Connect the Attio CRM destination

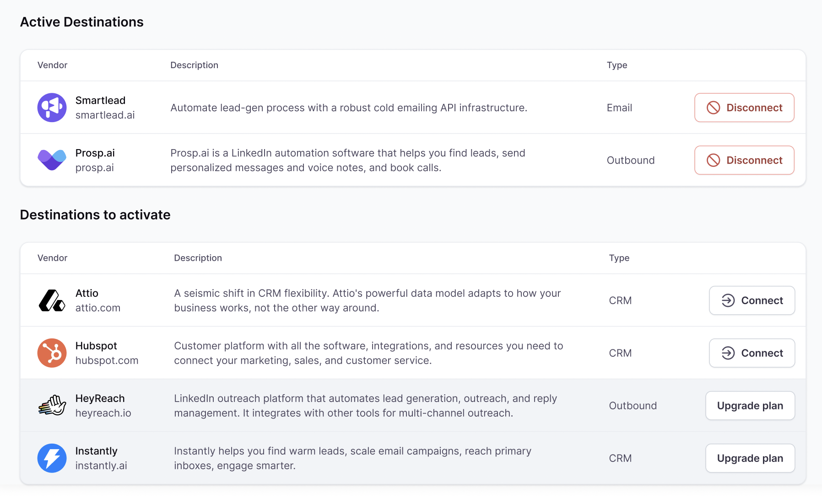coord(752,300)
